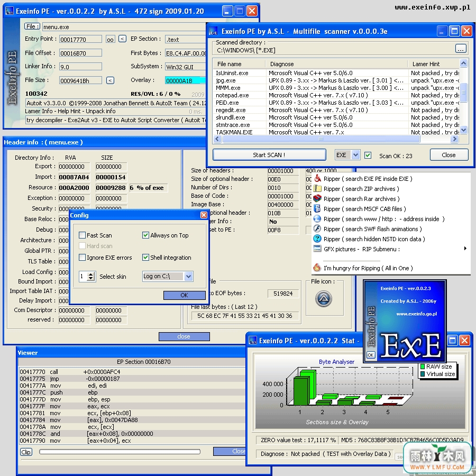476x476 pixels.
Task: Click Close in the Multifile scanner window
Action: pyautogui.click(x=449, y=155)
